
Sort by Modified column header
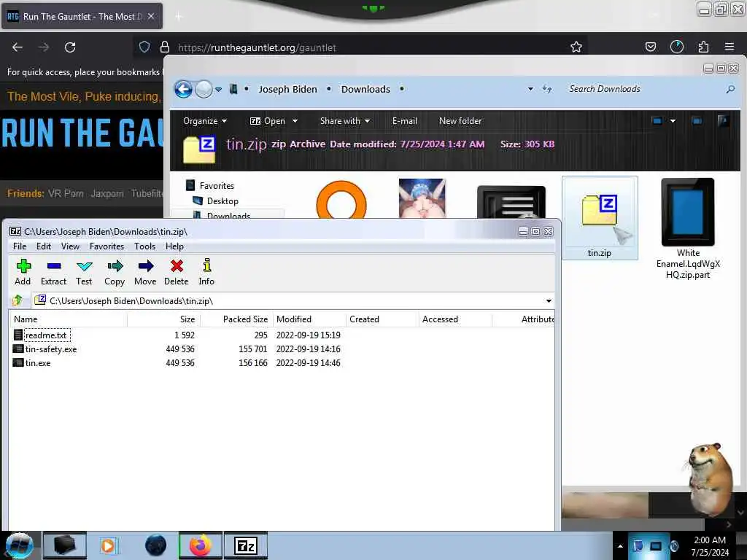pos(309,319)
